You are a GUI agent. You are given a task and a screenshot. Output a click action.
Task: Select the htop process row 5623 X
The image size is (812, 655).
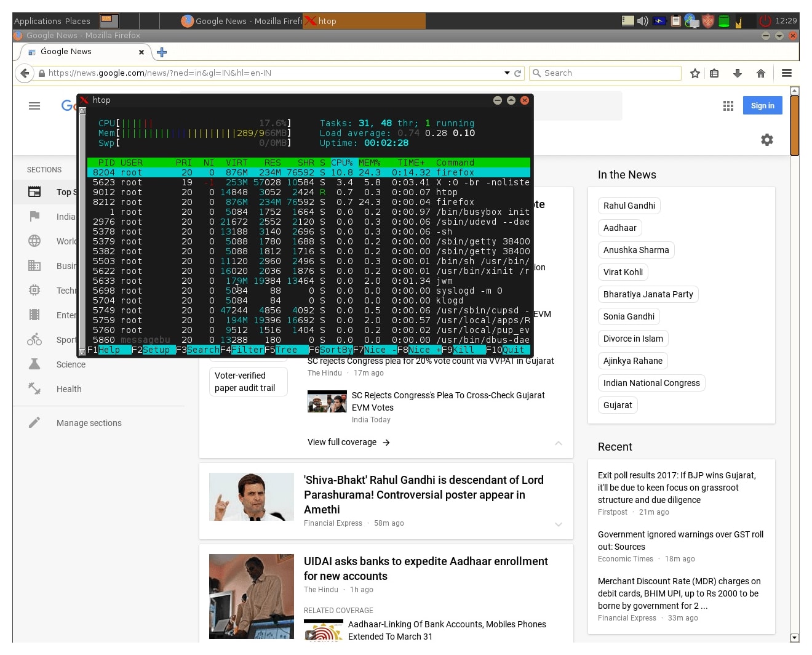pyautogui.click(x=309, y=182)
